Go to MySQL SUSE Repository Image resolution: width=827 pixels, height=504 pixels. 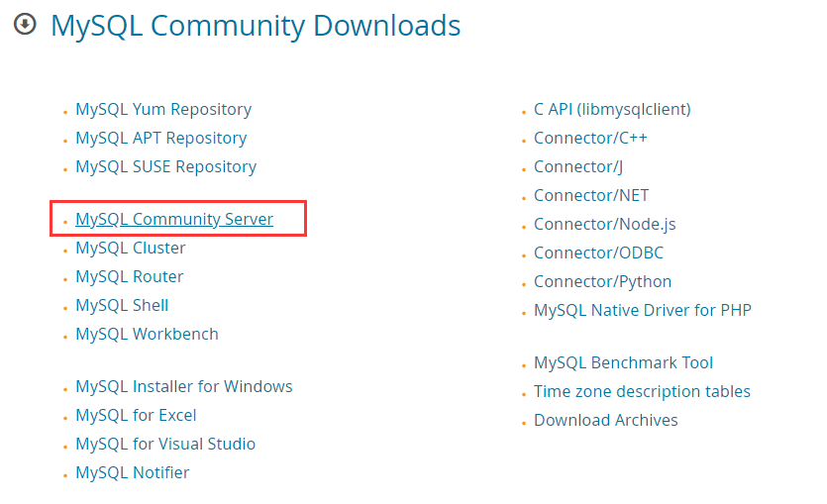(x=165, y=166)
